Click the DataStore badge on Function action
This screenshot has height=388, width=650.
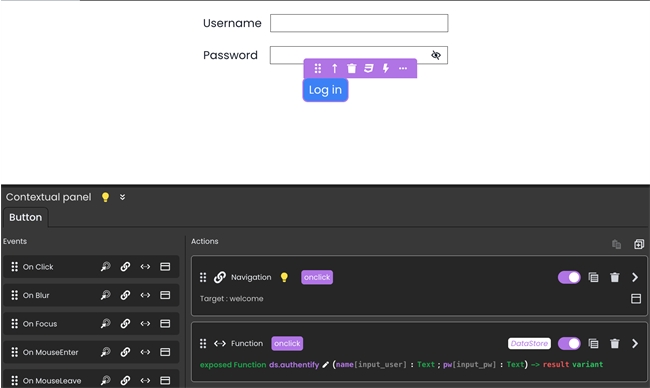click(529, 343)
